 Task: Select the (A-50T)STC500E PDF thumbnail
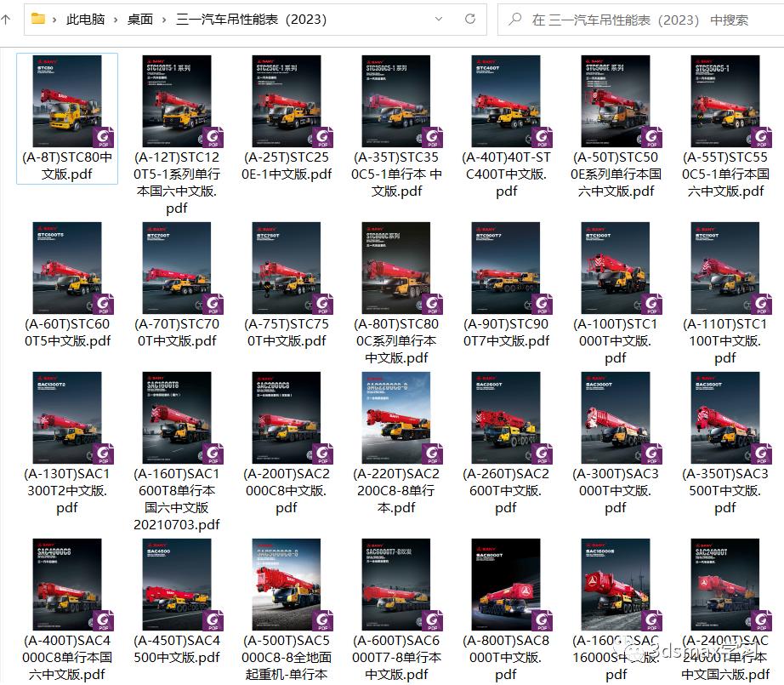pos(616,101)
